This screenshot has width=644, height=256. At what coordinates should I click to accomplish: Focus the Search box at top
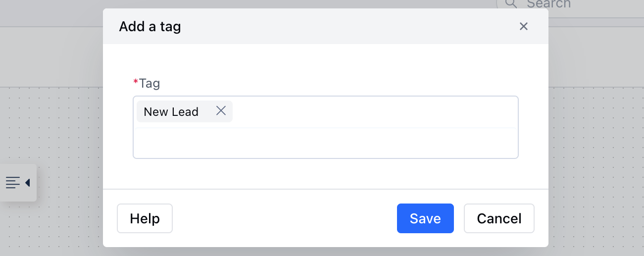pos(570,4)
